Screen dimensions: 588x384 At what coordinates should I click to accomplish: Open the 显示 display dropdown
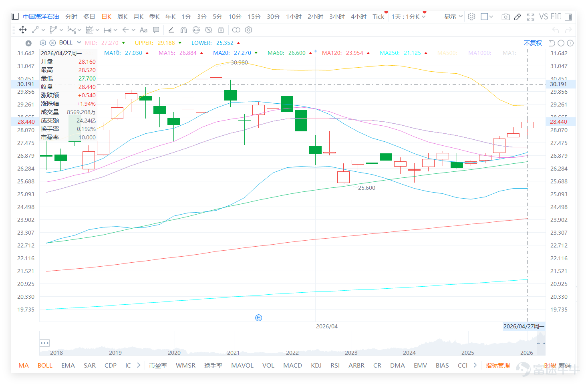pyautogui.click(x=453, y=16)
